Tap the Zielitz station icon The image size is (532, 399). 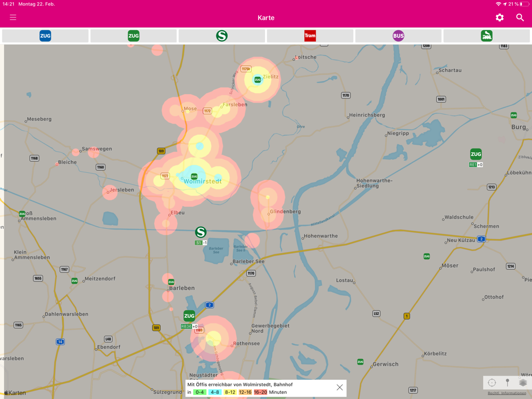(x=257, y=80)
